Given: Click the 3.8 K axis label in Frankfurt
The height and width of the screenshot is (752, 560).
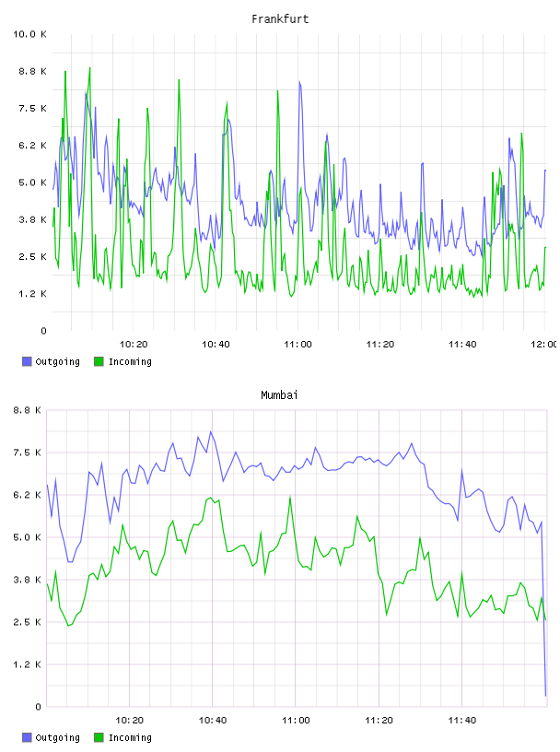Looking at the screenshot, I should (x=32, y=219).
